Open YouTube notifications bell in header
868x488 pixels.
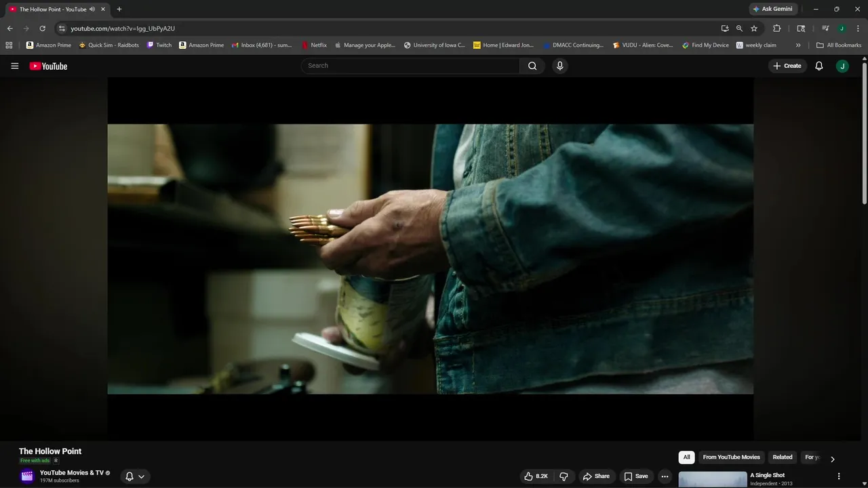(x=819, y=66)
